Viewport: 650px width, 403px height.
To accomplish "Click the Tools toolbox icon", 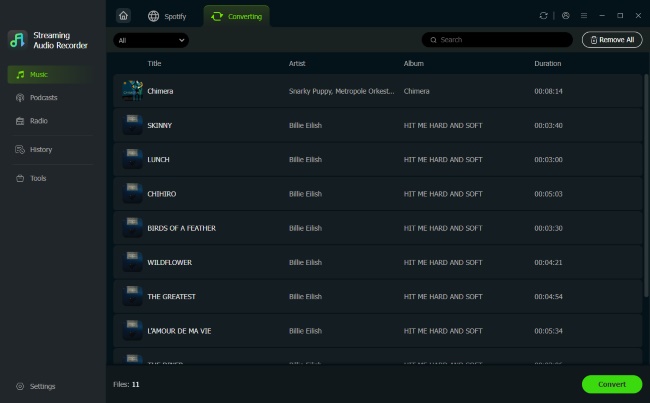I will (20, 178).
